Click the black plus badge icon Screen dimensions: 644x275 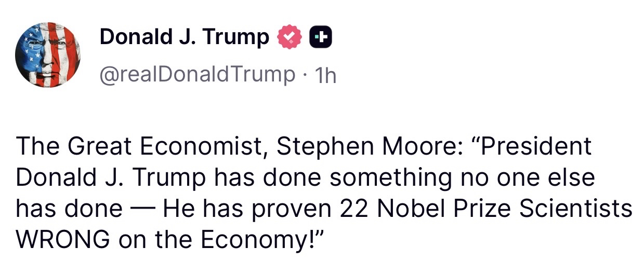point(321,37)
